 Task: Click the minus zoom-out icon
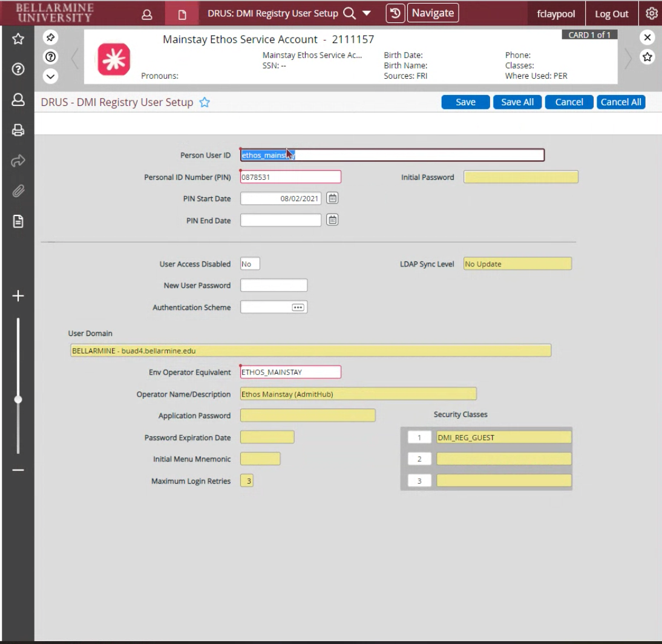[18, 470]
